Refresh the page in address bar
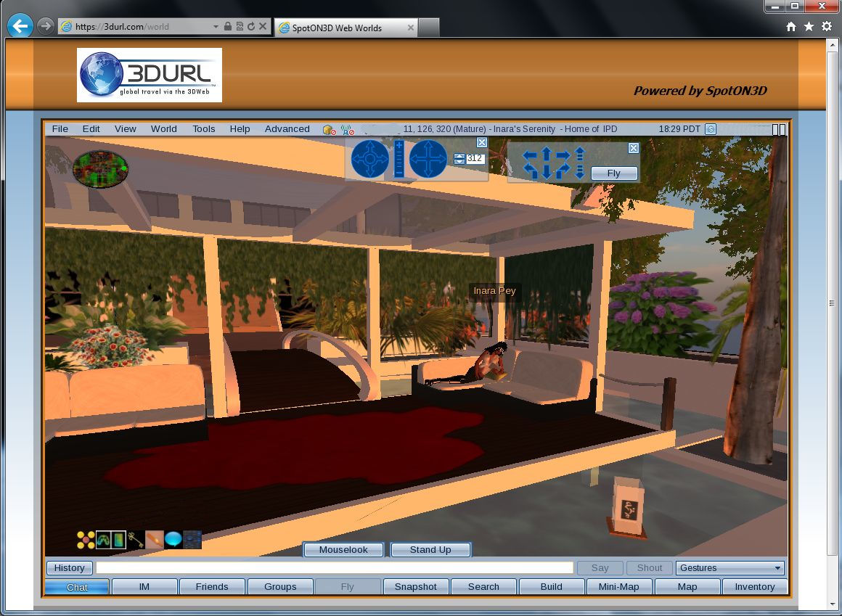This screenshot has width=842, height=616. pos(251,27)
